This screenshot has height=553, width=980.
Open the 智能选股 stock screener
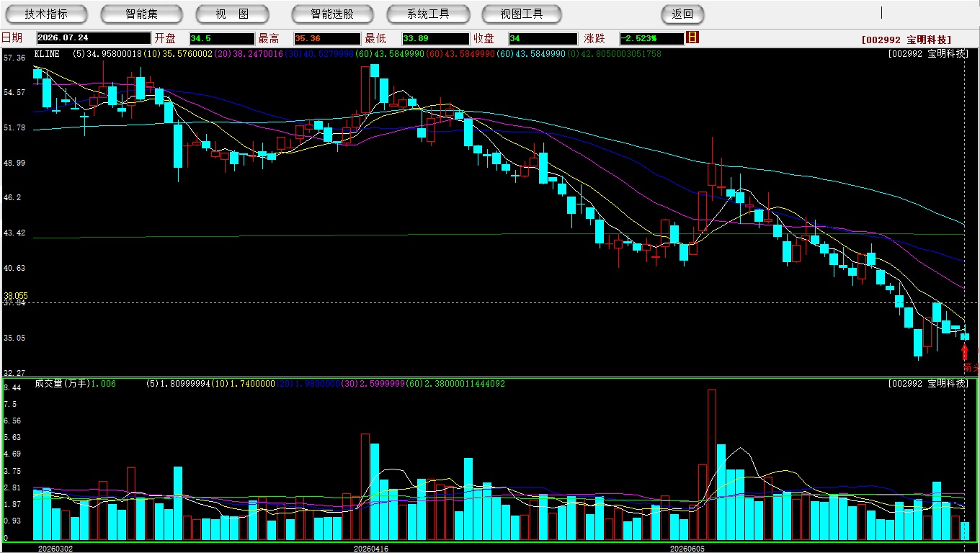click(333, 14)
